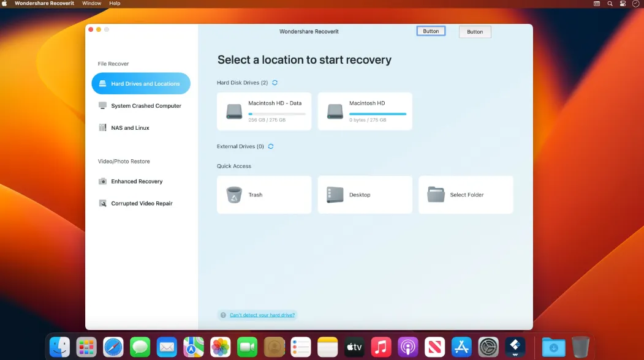Click the highlighted Button in title bar
The width and height of the screenshot is (644, 360).
click(431, 31)
